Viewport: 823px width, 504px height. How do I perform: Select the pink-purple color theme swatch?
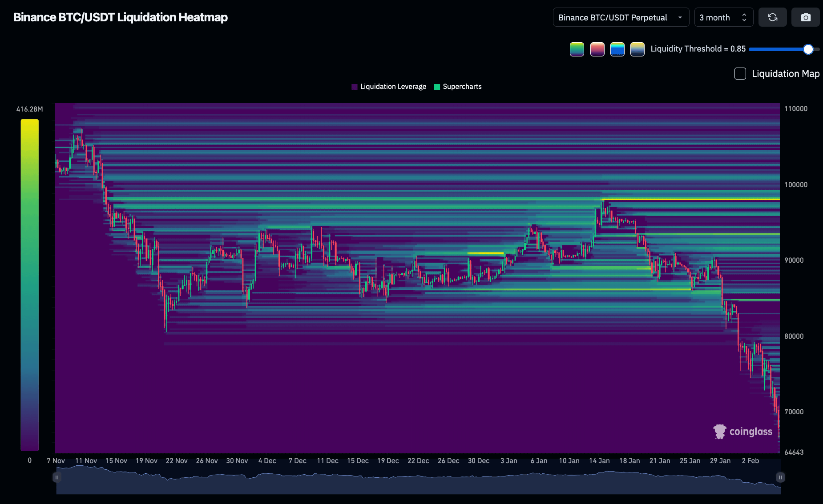pyautogui.click(x=597, y=49)
